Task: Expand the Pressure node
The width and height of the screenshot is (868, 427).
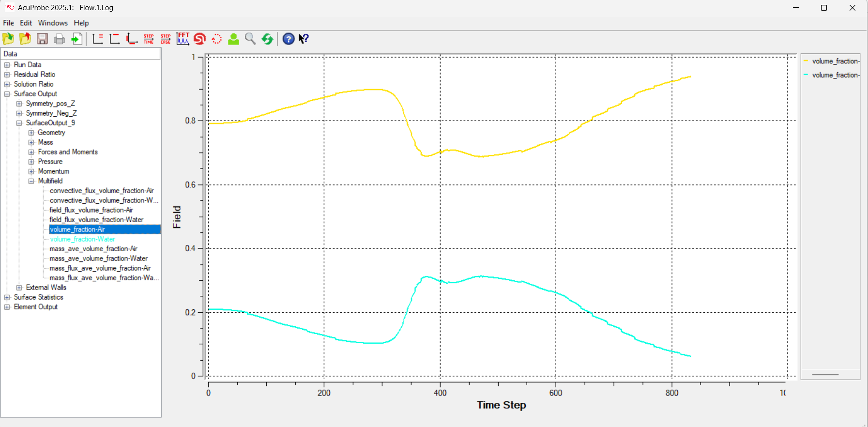Action: (x=31, y=162)
